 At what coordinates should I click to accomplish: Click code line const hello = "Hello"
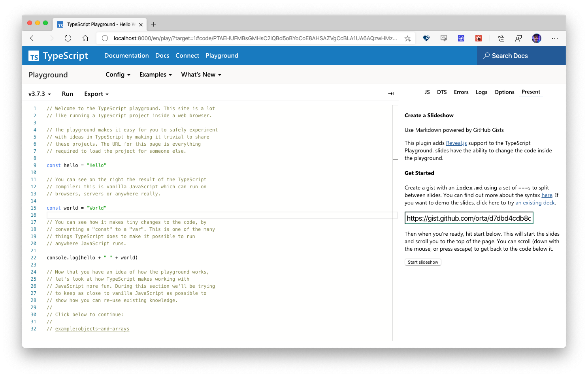(76, 165)
